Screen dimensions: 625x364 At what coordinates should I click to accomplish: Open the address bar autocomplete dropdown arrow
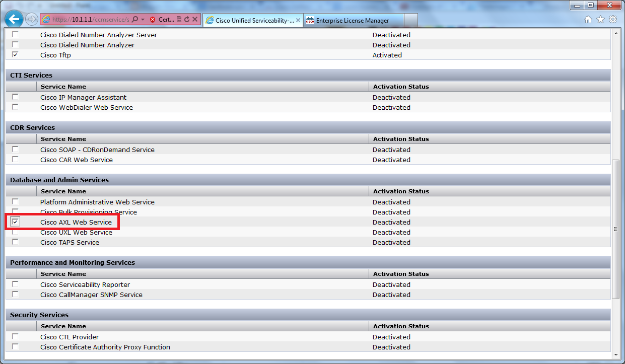tap(143, 19)
